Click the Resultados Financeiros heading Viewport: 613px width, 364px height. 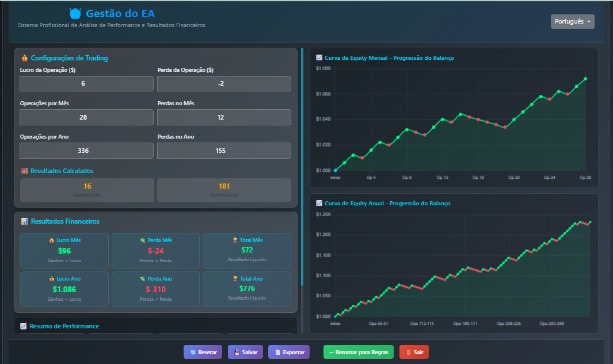point(65,221)
